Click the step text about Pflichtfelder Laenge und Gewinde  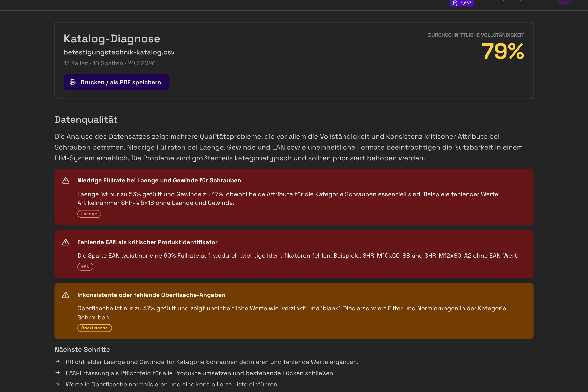(212, 362)
